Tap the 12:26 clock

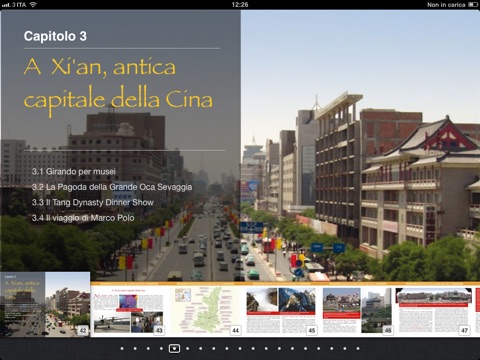(x=240, y=5)
